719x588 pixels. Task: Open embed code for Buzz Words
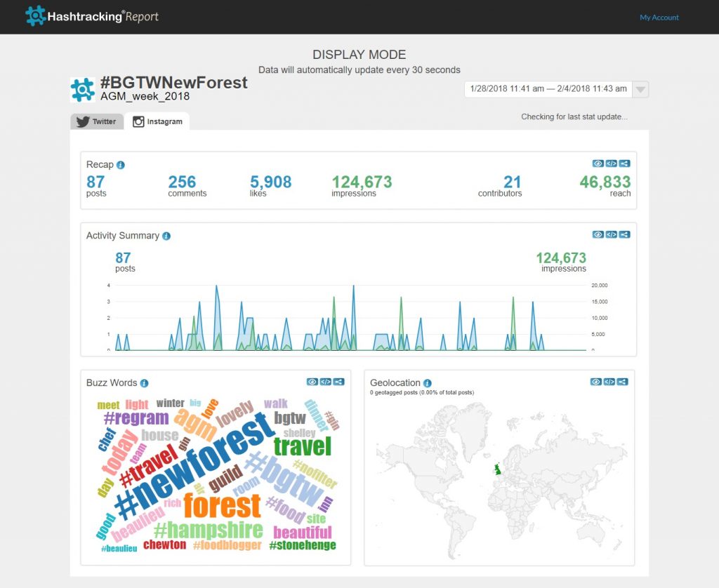[x=326, y=382]
